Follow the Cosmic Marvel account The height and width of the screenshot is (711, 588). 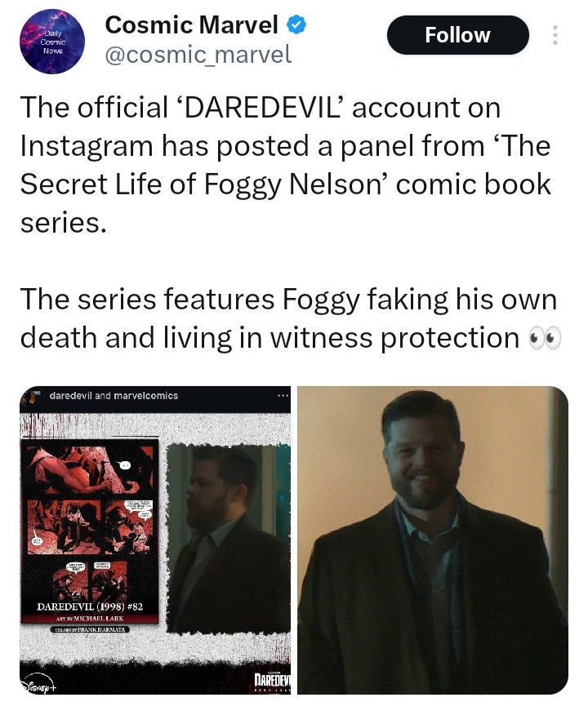point(458,35)
